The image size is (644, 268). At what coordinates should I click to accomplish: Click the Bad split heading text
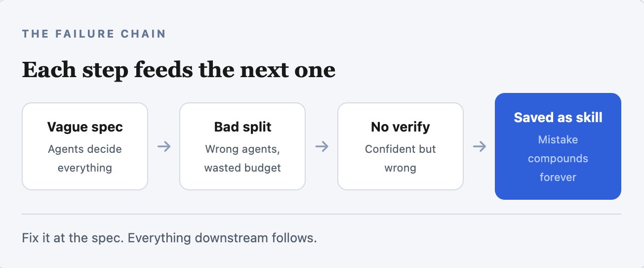[242, 127]
